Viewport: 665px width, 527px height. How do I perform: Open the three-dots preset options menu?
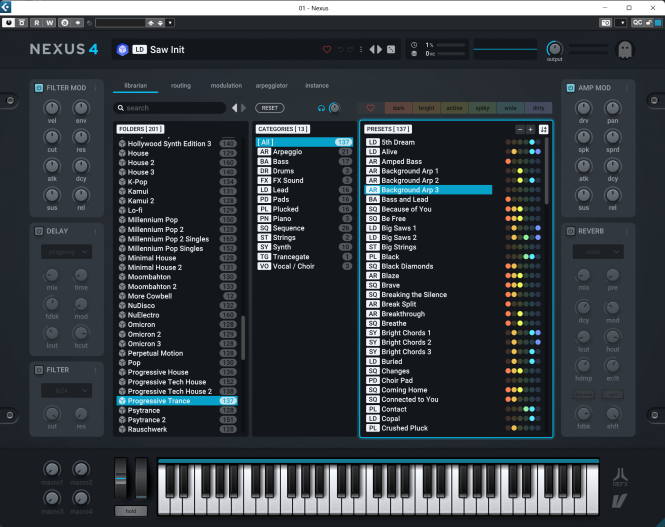coord(361,50)
